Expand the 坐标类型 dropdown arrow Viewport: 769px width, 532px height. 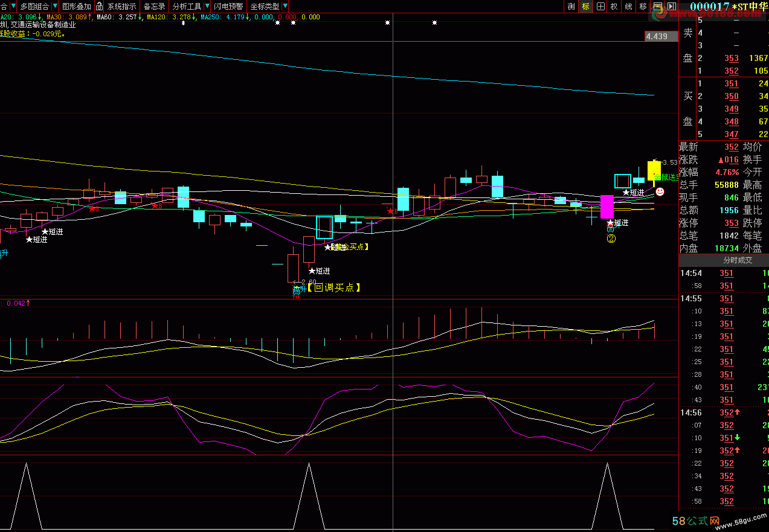click(x=285, y=6)
